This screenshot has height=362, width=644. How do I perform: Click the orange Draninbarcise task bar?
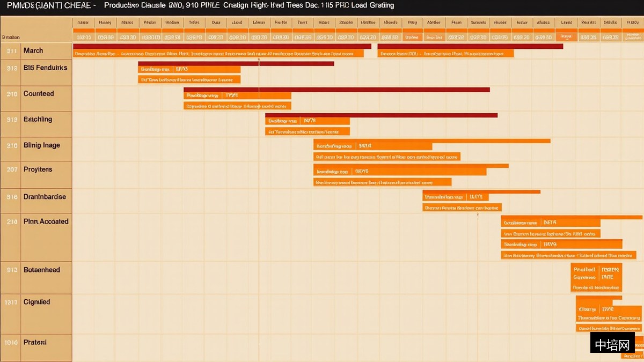coord(455,197)
